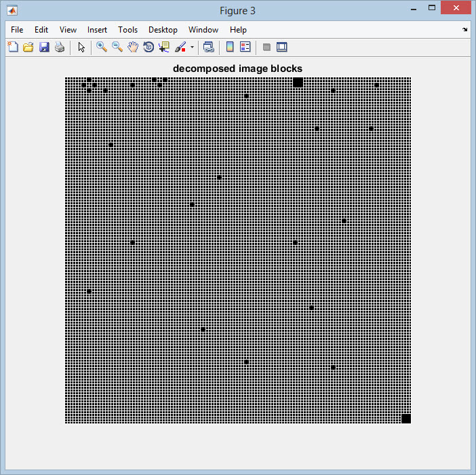
Task: Save the figure with the floppy disk icon
Action: tap(44, 47)
